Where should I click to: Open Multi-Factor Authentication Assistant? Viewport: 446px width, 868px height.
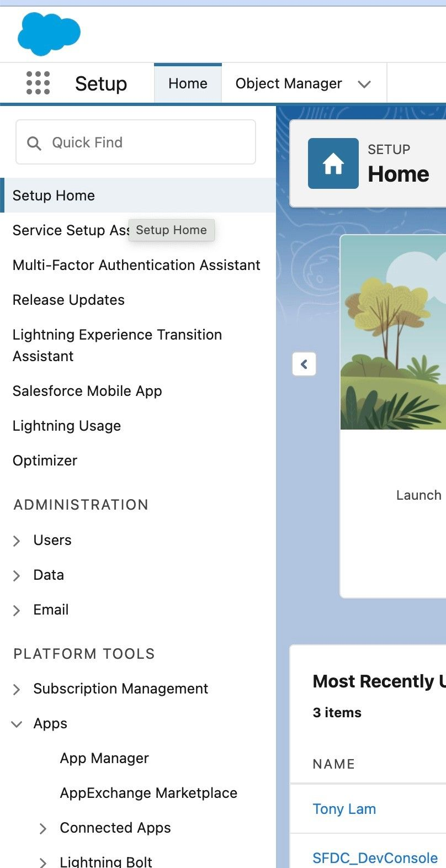click(x=136, y=265)
